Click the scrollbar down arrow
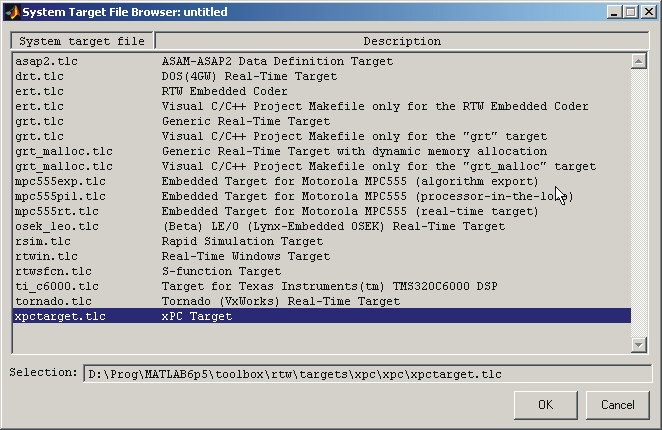This screenshot has width=662, height=430. [x=639, y=345]
